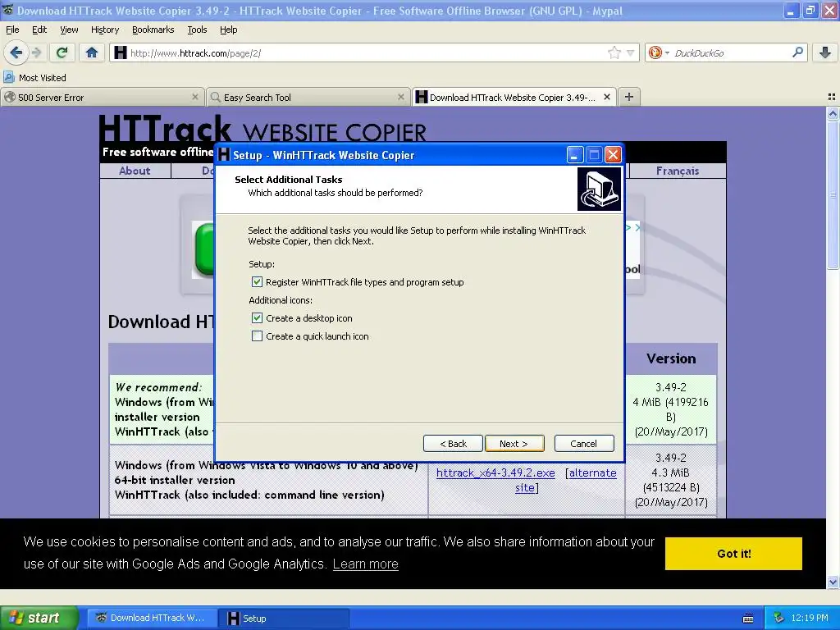Viewport: 840px width, 630px height.
Task: Open DuckDuckGo search engine selector
Action: pos(659,52)
